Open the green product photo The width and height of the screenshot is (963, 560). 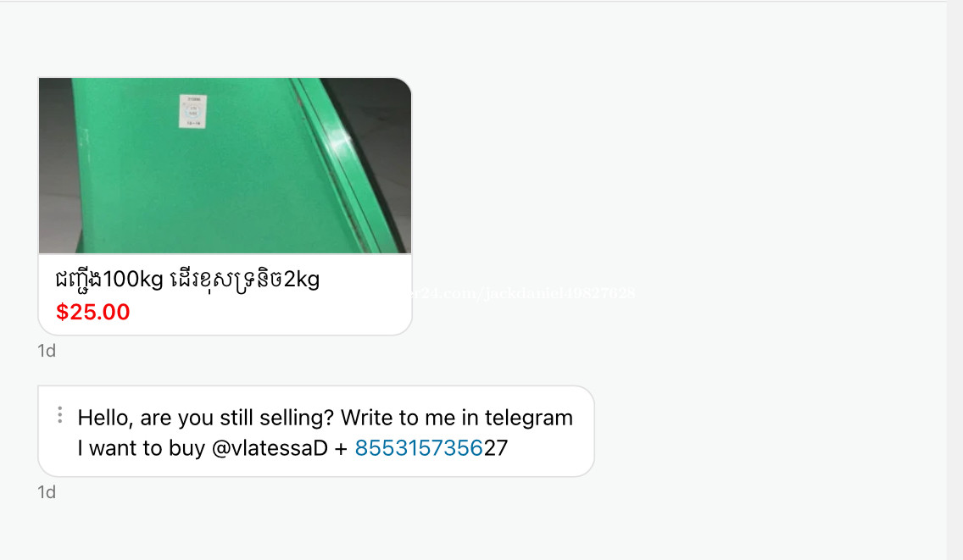pyautogui.click(x=225, y=165)
